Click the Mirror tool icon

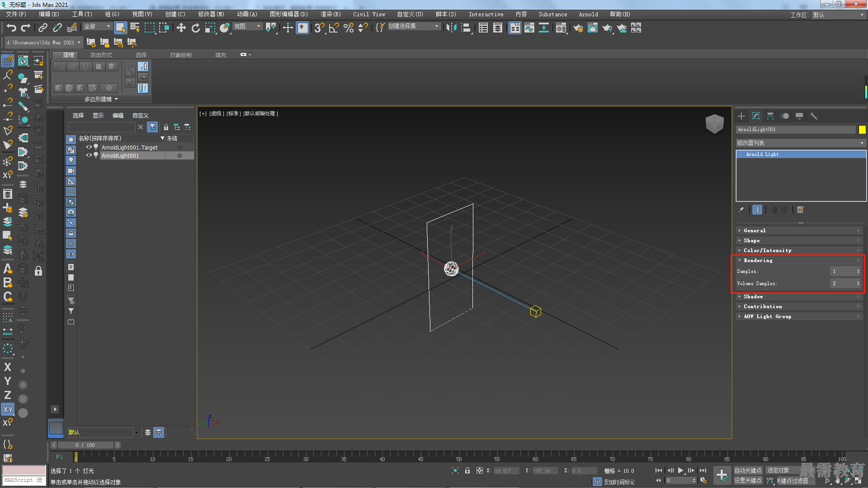451,28
